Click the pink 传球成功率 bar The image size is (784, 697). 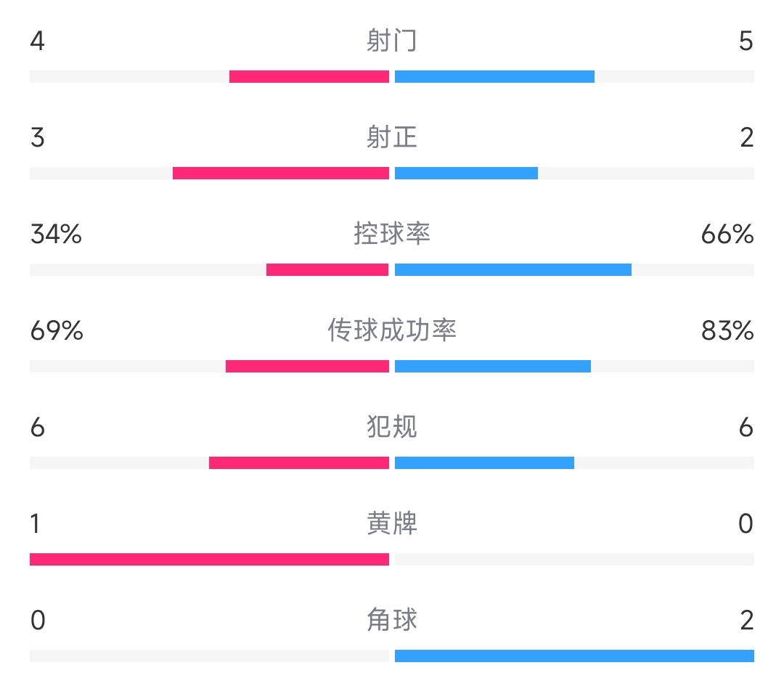coord(308,366)
